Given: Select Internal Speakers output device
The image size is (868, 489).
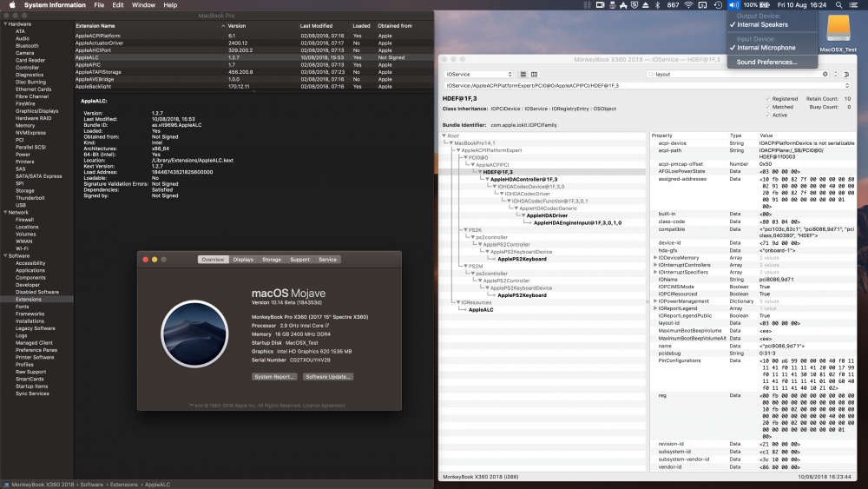Looking at the screenshot, I should pos(773,24).
